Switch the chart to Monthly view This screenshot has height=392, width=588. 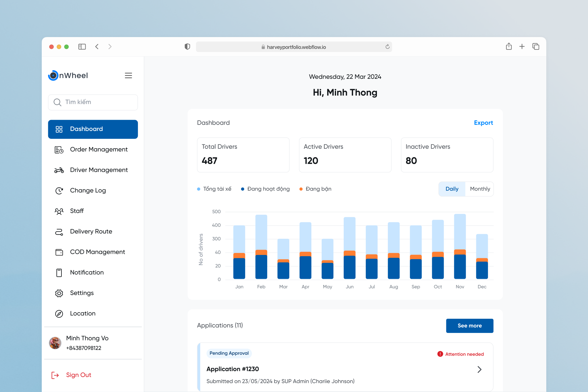click(480, 189)
